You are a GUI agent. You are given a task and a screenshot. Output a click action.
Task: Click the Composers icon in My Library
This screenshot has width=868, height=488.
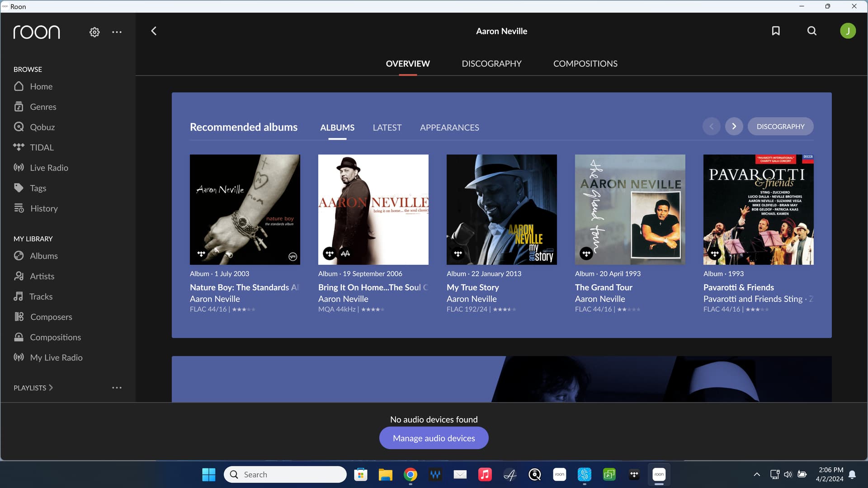[19, 316]
